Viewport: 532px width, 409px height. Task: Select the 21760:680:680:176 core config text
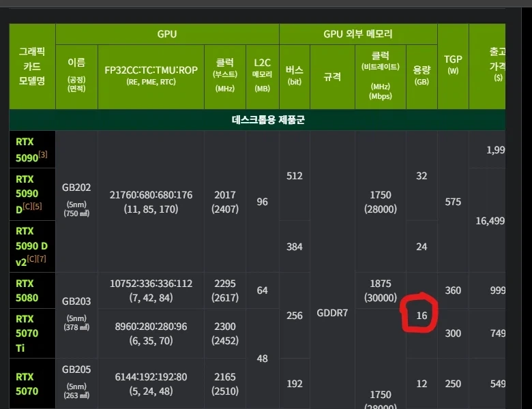coord(151,195)
